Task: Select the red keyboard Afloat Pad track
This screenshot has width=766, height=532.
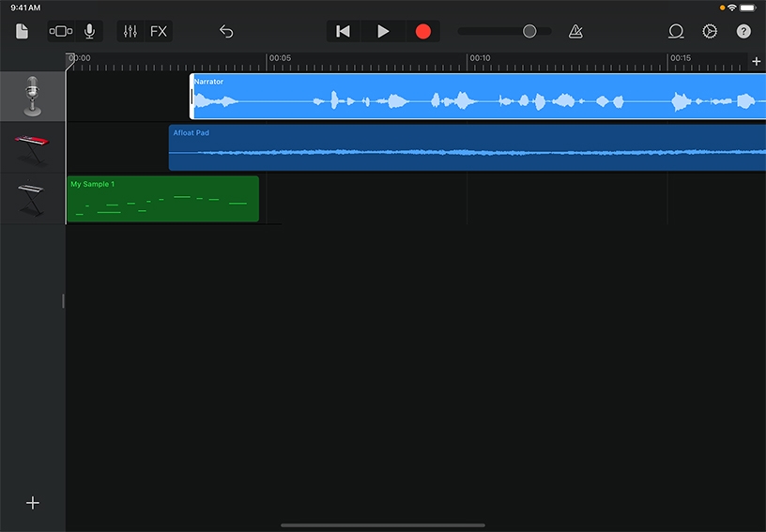Action: coord(33,147)
